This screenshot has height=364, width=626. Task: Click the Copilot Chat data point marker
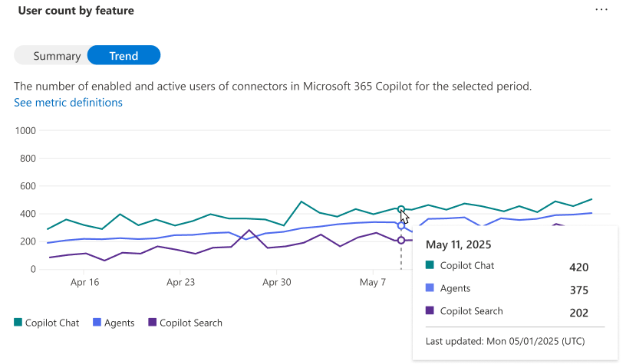[x=401, y=209]
